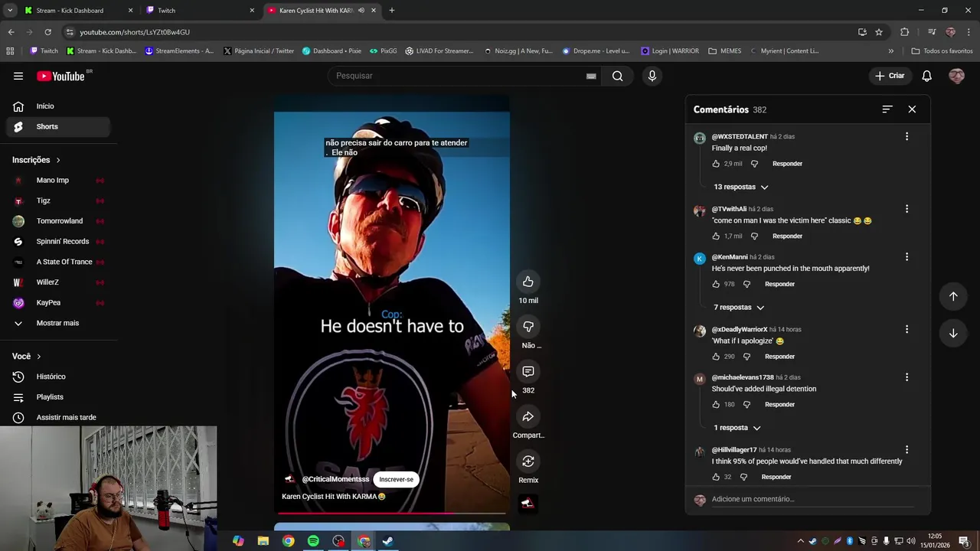
Task: Open the YouTube hamburger guide menu
Action: click(x=18, y=76)
